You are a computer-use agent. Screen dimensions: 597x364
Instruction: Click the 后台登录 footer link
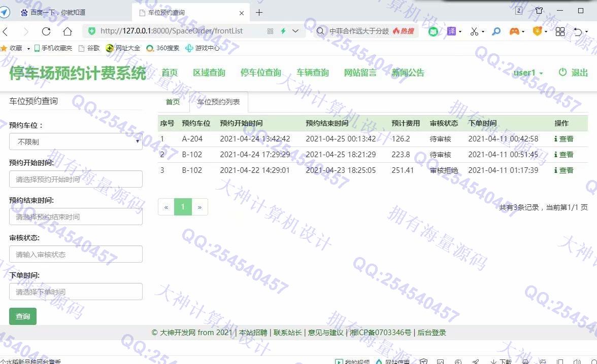pyautogui.click(x=432, y=333)
